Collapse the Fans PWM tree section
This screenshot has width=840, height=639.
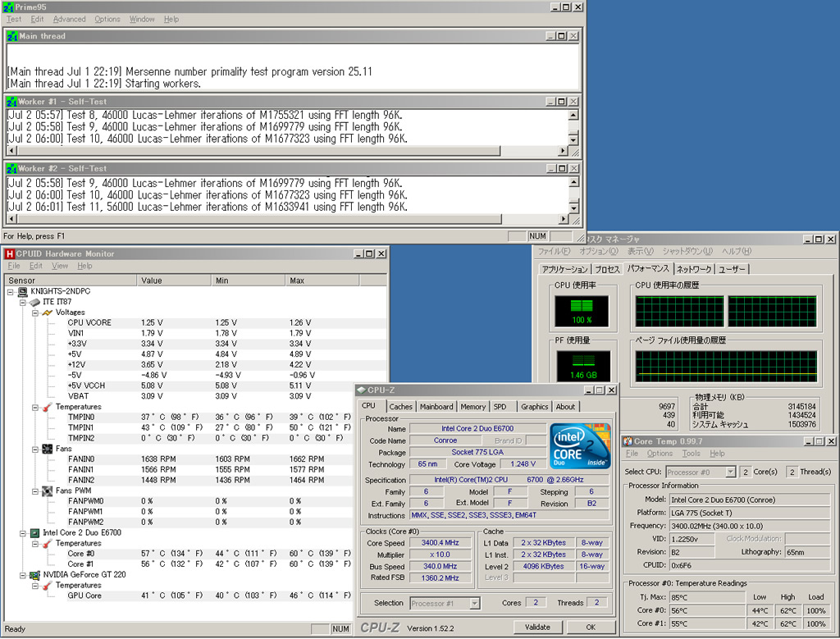(35, 491)
